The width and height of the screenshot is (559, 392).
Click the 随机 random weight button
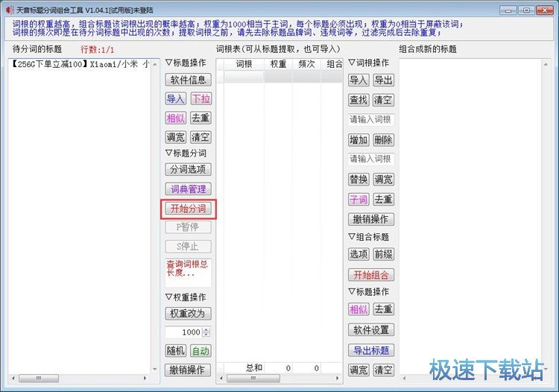(176, 351)
